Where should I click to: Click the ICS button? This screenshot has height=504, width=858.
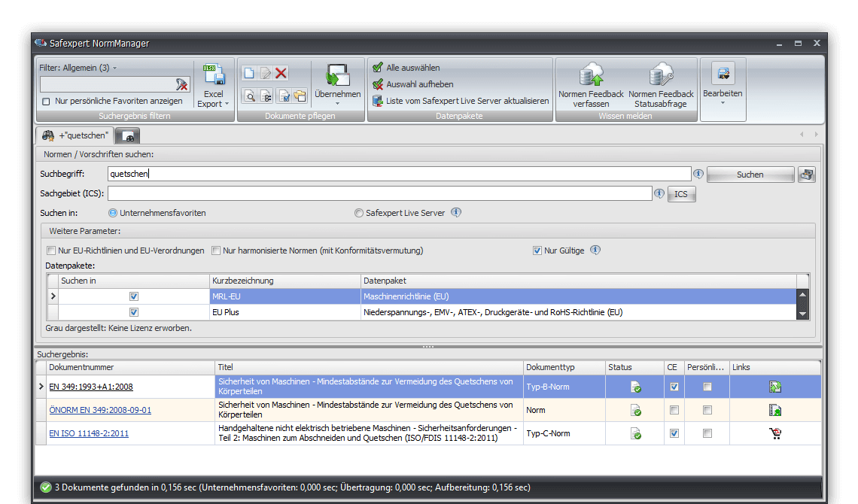[x=681, y=194]
